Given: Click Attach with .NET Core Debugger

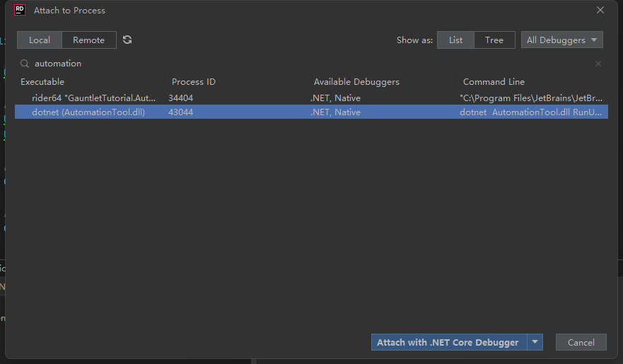Looking at the screenshot, I should point(448,342).
